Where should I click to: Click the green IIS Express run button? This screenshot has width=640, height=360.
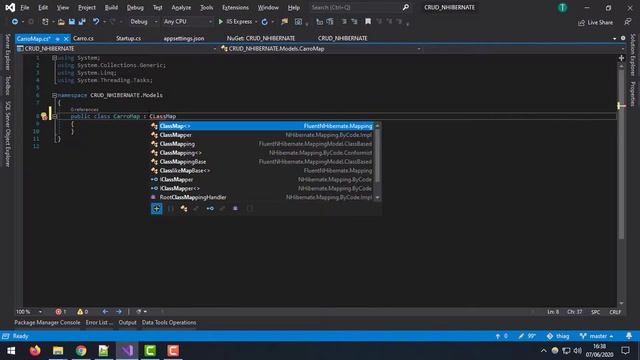coord(235,22)
